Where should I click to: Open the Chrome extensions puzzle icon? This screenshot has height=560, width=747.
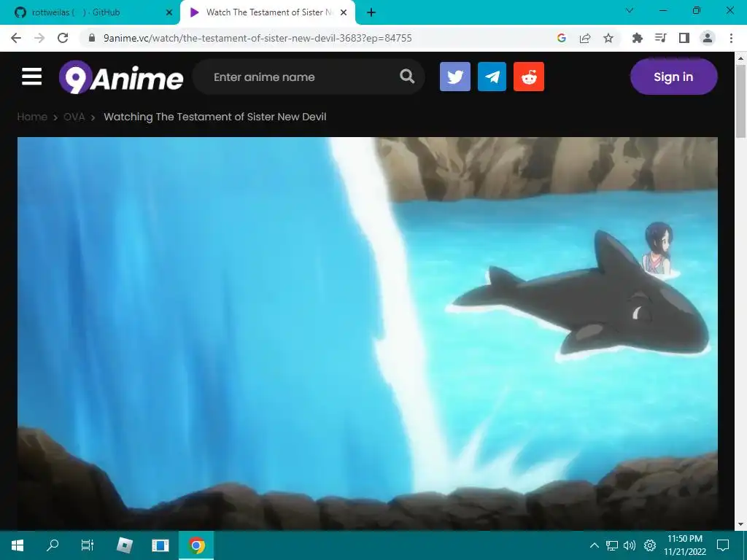(x=637, y=38)
